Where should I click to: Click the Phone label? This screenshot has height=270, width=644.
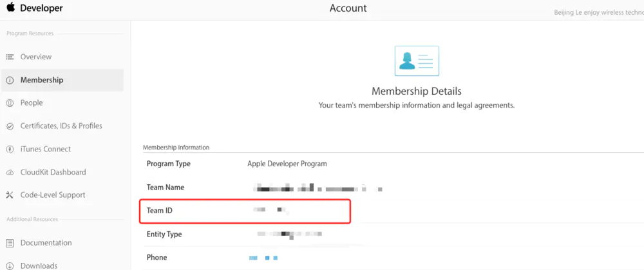point(156,257)
